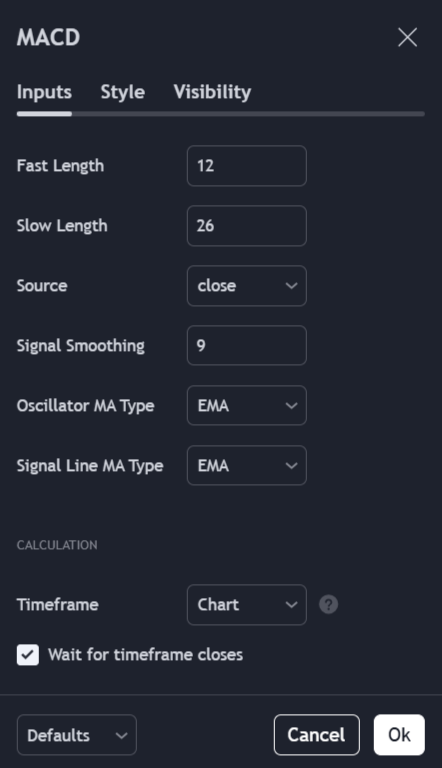Viewport: 442px width, 768px height.
Task: Switch to the Style tab
Action: [x=123, y=92]
